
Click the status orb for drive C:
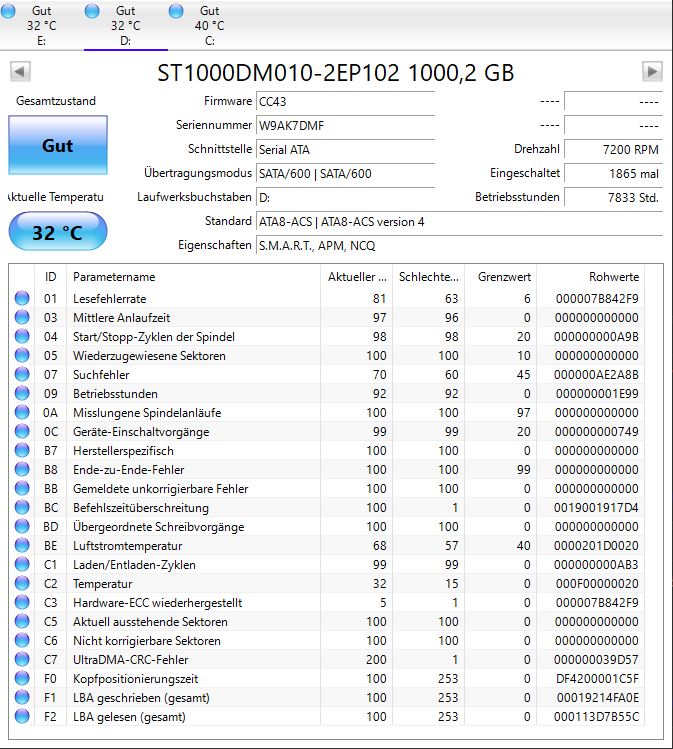pyautogui.click(x=176, y=11)
